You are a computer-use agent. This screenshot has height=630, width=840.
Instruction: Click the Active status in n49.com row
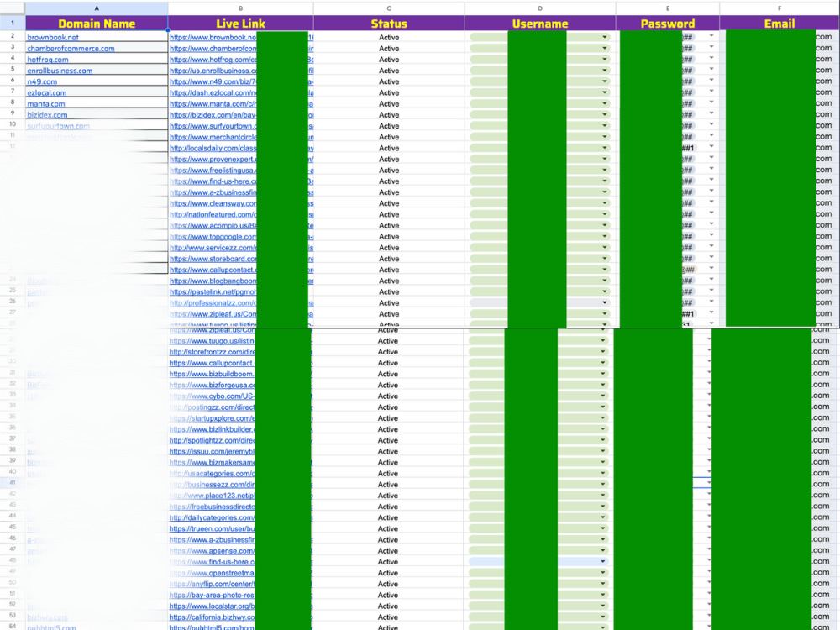(389, 81)
